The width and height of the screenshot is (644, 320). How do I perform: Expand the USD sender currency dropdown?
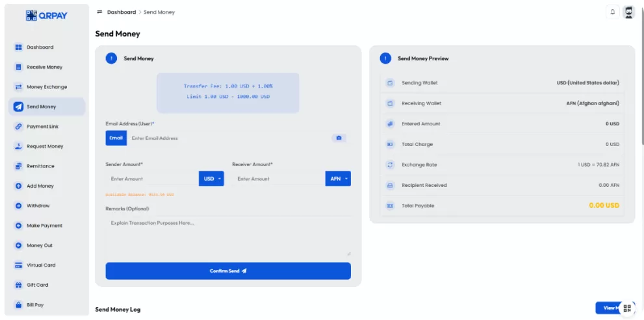pos(211,178)
